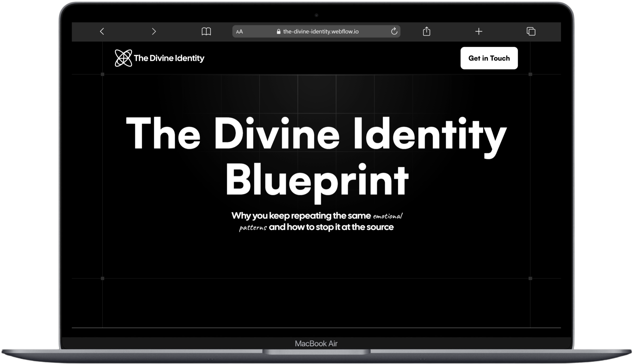Reload the page with the refresh icon

point(394,31)
